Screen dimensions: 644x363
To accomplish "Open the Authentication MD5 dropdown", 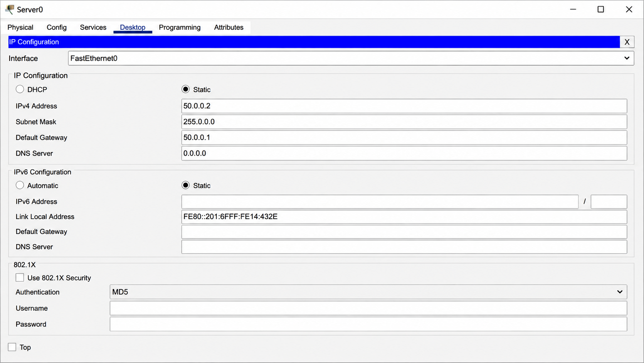I will tap(368, 292).
